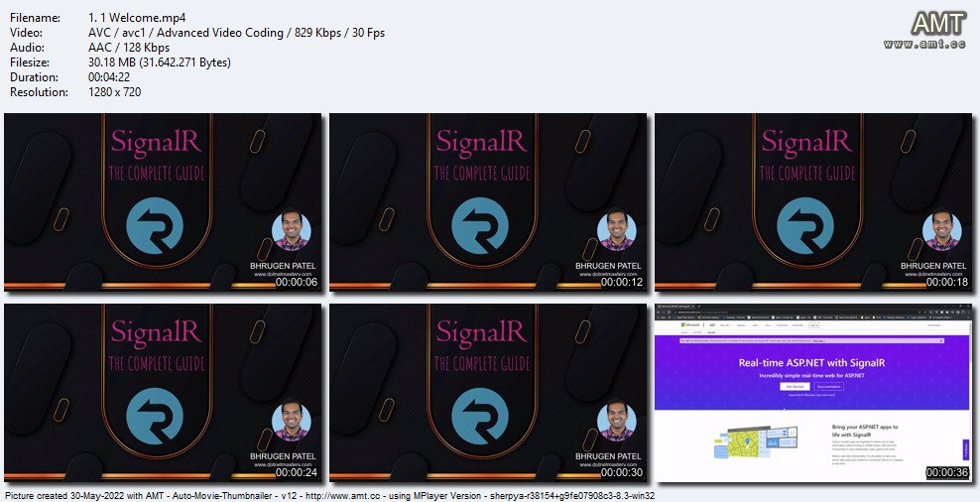The image size is (980, 502).
Task: Click 'BHRUGEN PATEL' in the 00:00:18 frame
Action: (933, 266)
